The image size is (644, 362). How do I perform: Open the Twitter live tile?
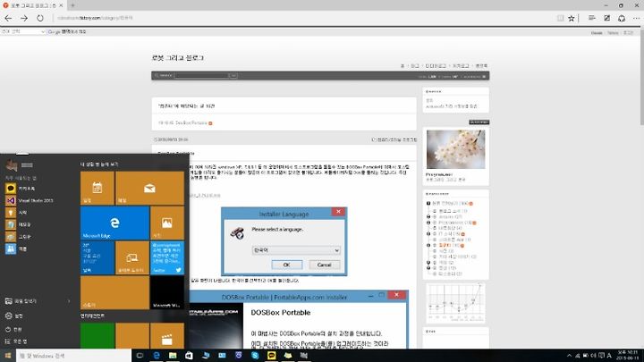point(166,257)
